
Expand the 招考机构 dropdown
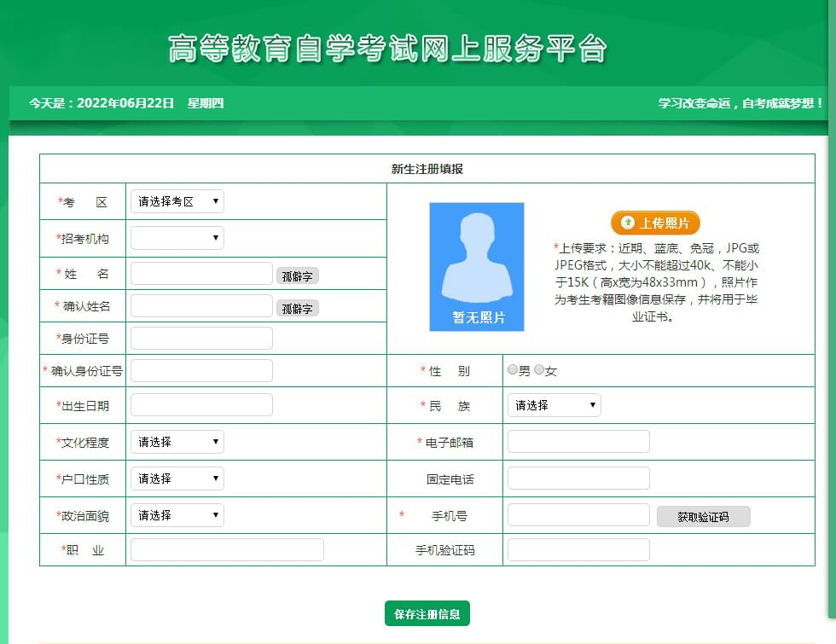coord(177,238)
